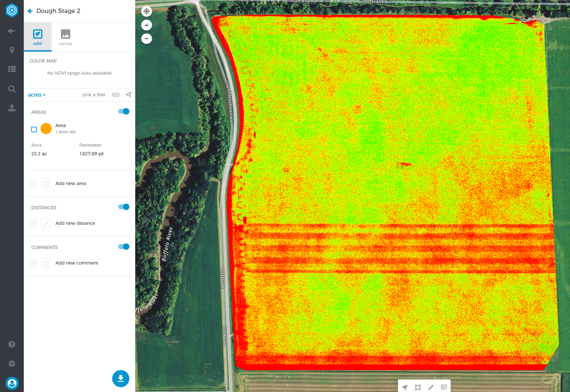Toggle the AREAS visibility switch

[x=124, y=111]
